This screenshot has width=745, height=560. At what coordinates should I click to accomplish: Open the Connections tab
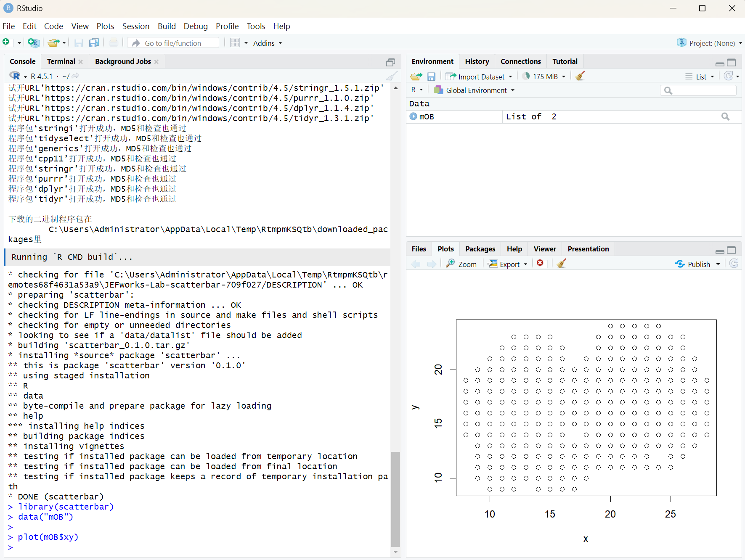(x=520, y=61)
